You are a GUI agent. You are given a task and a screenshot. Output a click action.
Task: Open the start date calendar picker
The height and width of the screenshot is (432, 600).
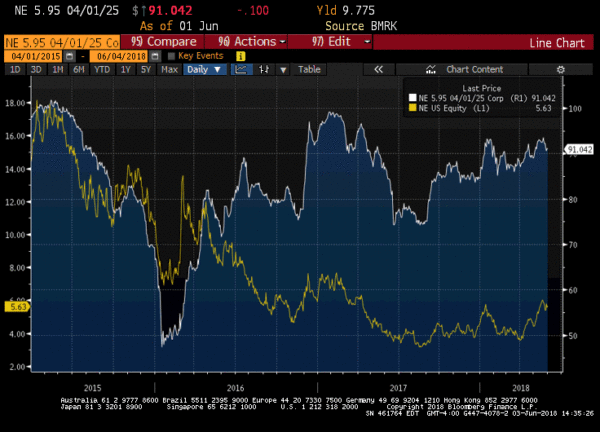coord(69,57)
